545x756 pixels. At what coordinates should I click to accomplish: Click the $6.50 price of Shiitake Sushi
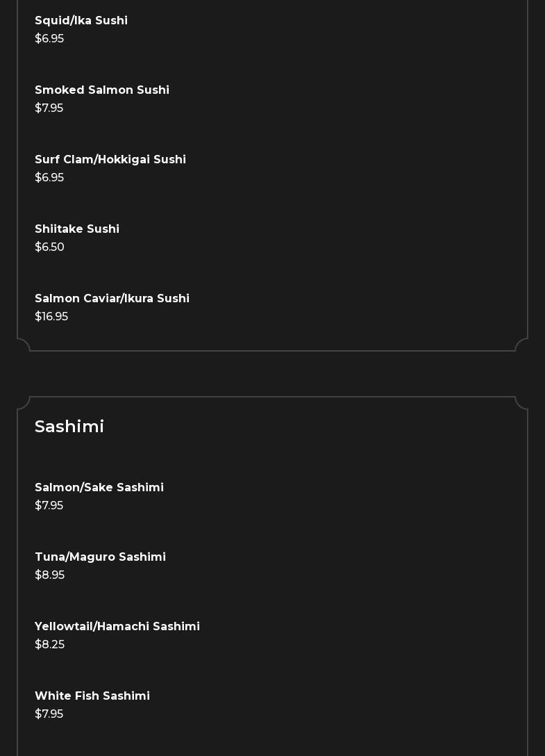coord(49,247)
